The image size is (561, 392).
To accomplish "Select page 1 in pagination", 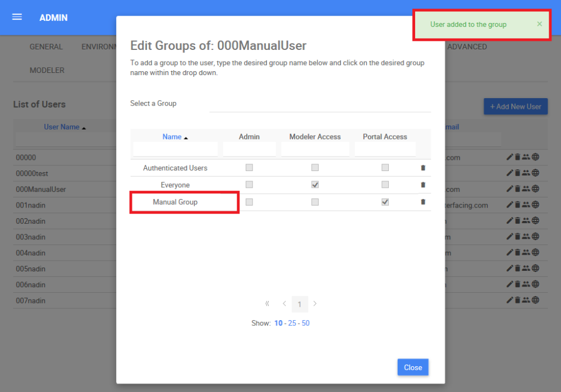I will [300, 305].
